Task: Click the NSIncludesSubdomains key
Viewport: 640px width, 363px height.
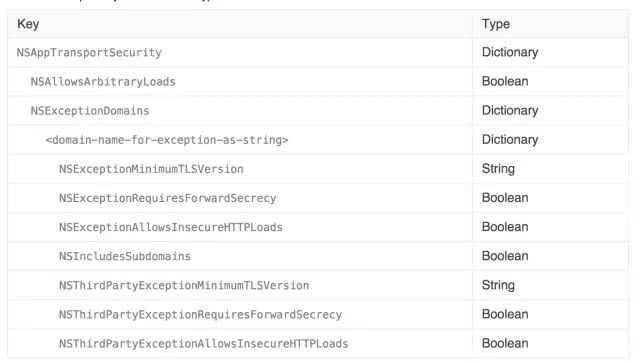Action: click(124, 256)
